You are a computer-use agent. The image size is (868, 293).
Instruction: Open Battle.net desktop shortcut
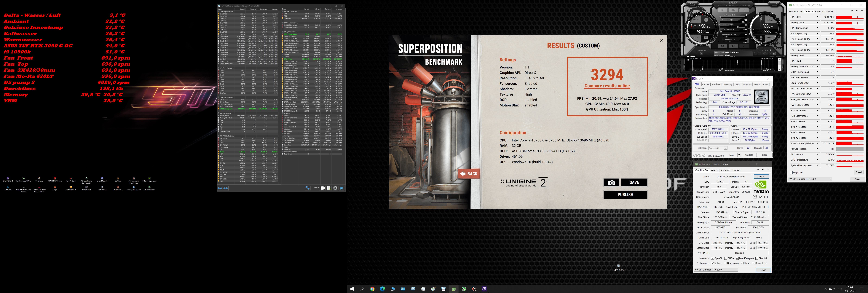click(x=8, y=188)
